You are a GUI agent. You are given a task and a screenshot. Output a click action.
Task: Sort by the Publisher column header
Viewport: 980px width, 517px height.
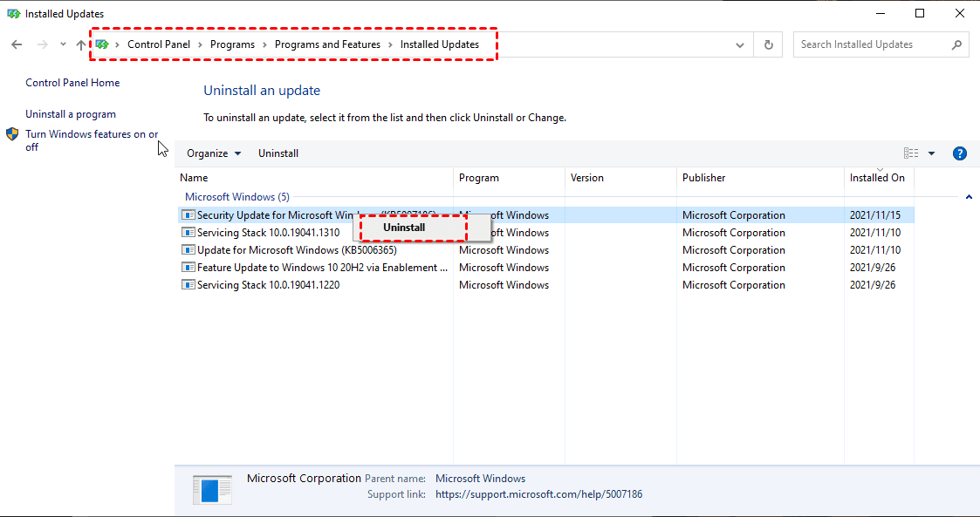click(x=760, y=178)
